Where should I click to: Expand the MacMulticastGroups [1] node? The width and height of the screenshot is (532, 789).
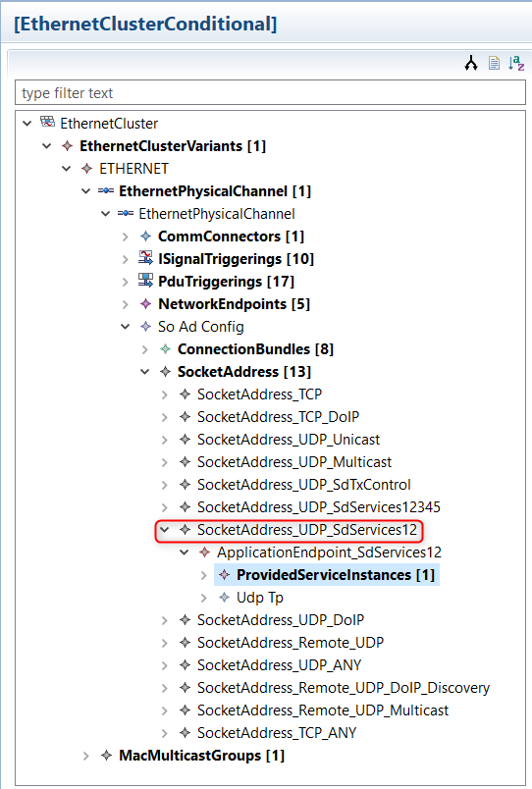(86, 756)
